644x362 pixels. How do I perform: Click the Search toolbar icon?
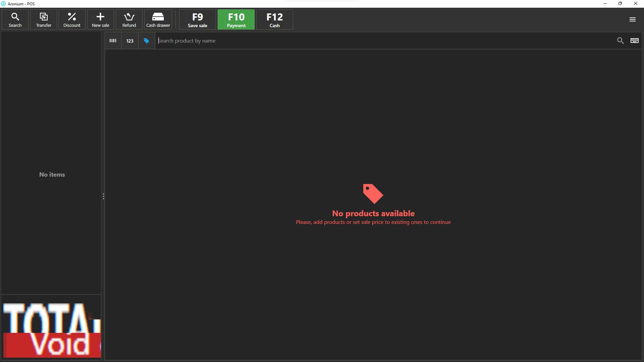15,20
